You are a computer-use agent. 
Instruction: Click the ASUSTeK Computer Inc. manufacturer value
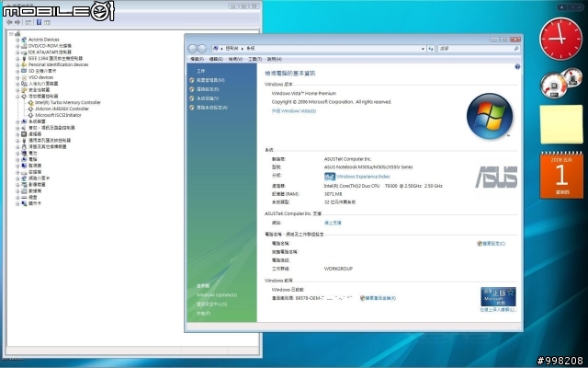click(x=347, y=159)
